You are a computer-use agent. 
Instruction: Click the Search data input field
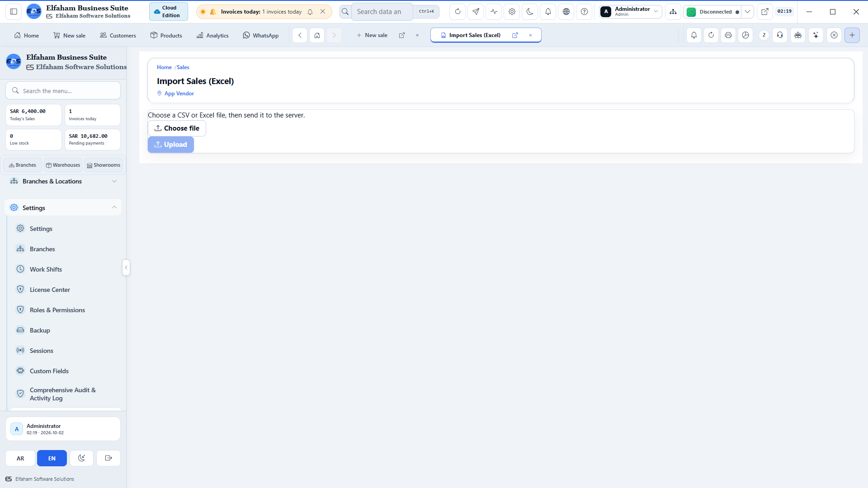pos(382,12)
